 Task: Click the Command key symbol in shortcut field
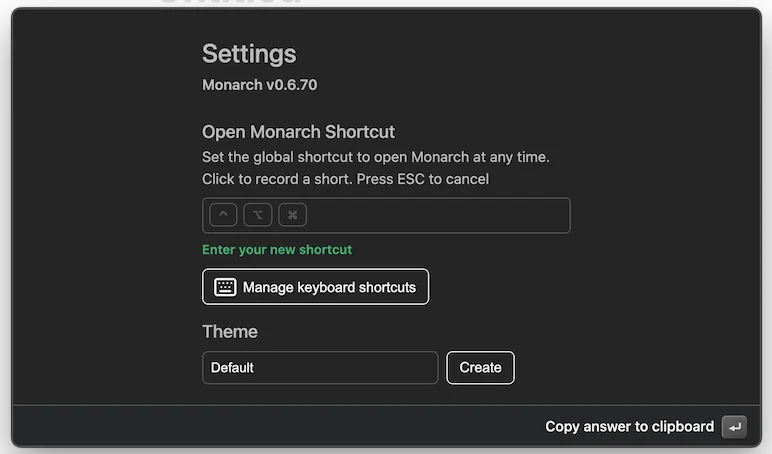pyautogui.click(x=292, y=215)
